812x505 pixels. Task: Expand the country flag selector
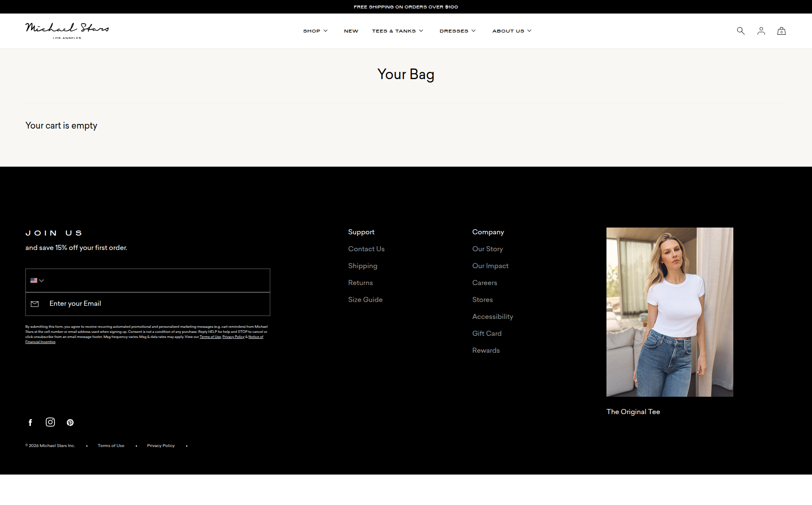[37, 280]
